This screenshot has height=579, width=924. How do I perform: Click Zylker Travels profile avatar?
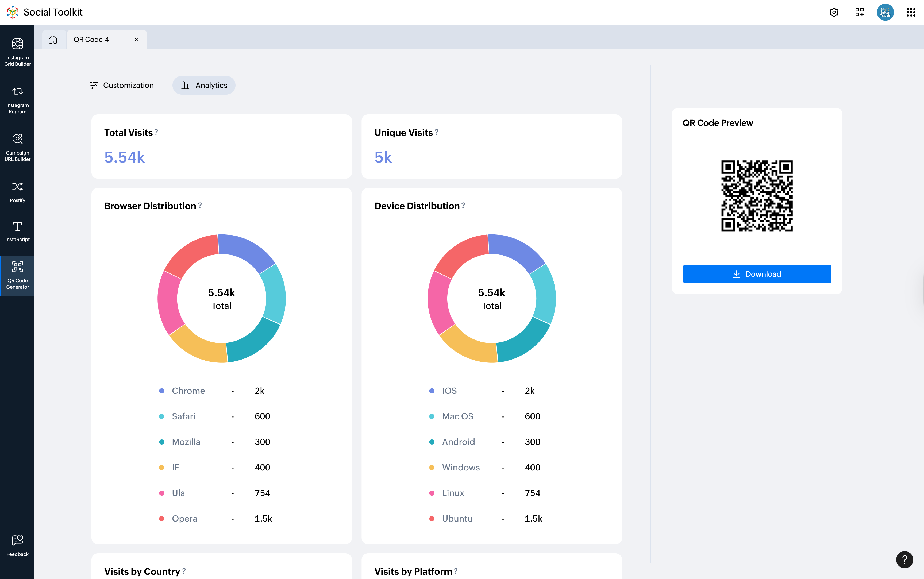click(x=885, y=12)
